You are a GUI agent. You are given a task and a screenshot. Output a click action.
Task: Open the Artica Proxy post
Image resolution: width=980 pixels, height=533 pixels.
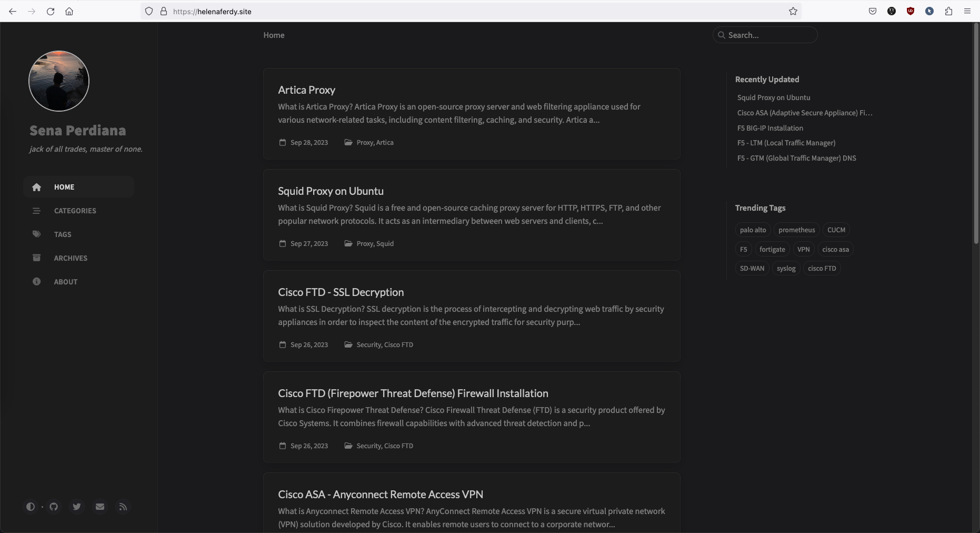(x=307, y=90)
